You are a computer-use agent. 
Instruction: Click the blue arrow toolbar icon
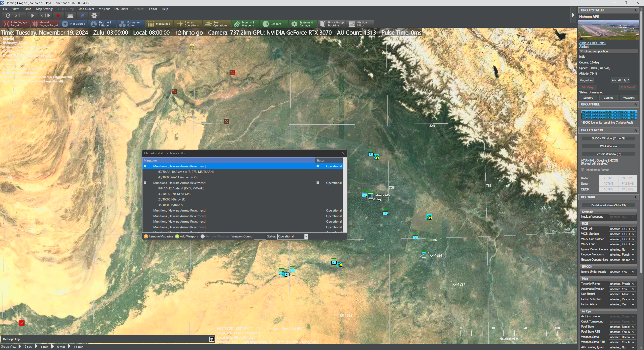click(82, 15)
